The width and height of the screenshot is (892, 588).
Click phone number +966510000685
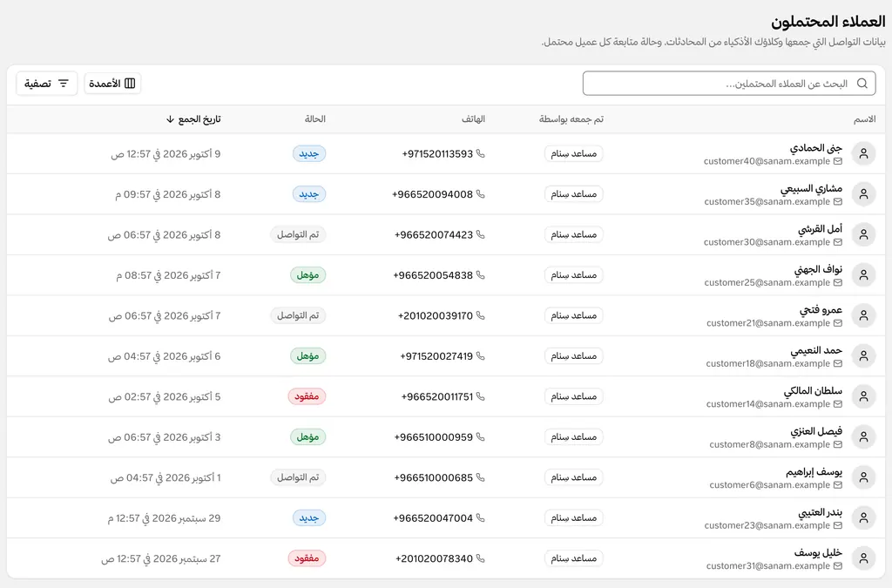[434, 477]
